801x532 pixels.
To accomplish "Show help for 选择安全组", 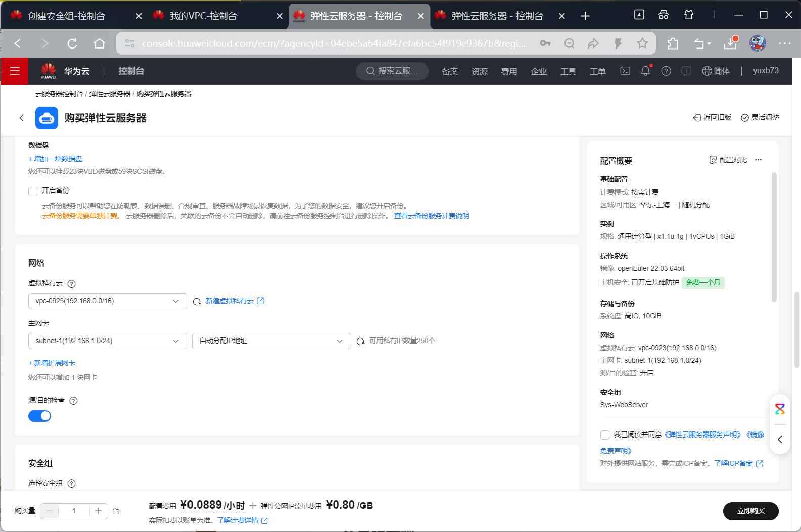I will [x=71, y=483].
